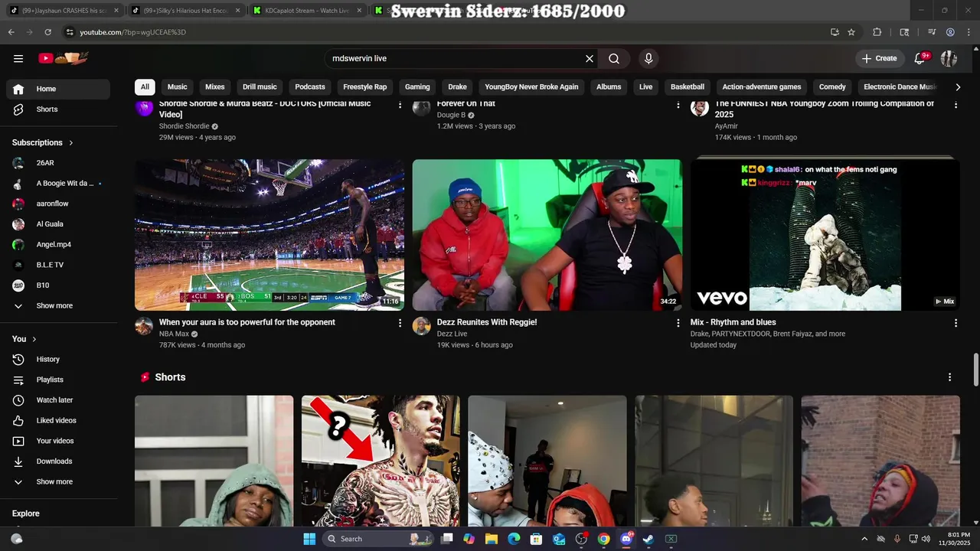
Task: Select the Basketball filter chip
Action: click(688, 86)
